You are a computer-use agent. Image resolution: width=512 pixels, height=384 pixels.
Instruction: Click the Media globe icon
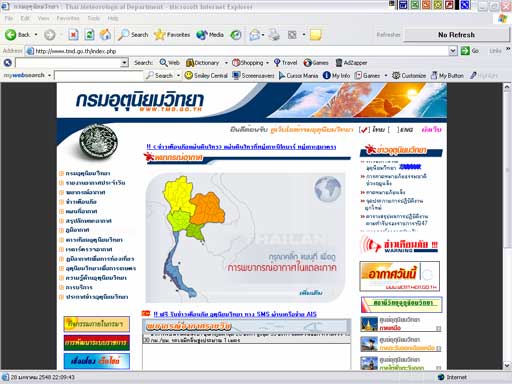click(x=202, y=35)
